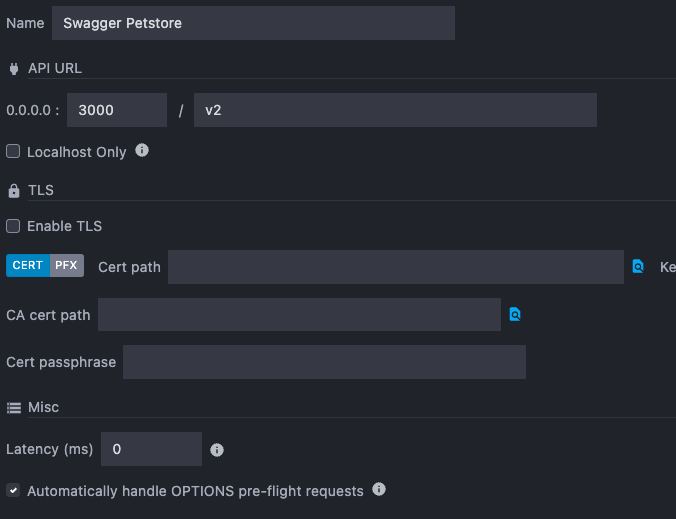This screenshot has width=676, height=519.
Task: Click the Cert passphrase label
Action: (x=61, y=362)
